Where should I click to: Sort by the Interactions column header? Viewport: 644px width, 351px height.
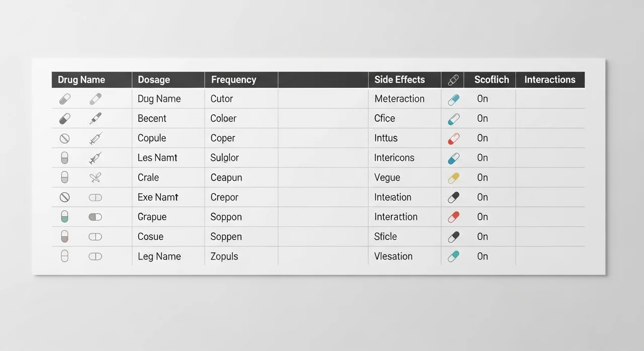point(549,79)
